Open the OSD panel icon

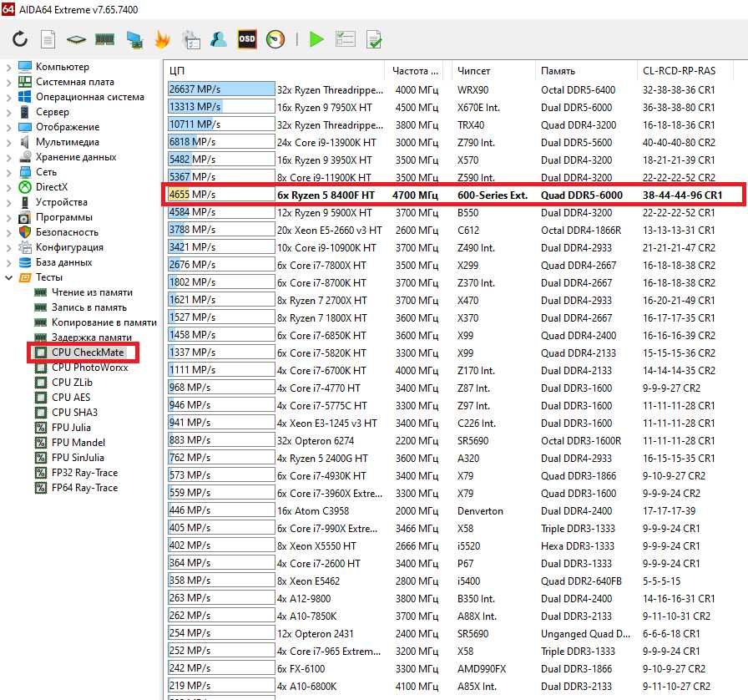tap(246, 39)
